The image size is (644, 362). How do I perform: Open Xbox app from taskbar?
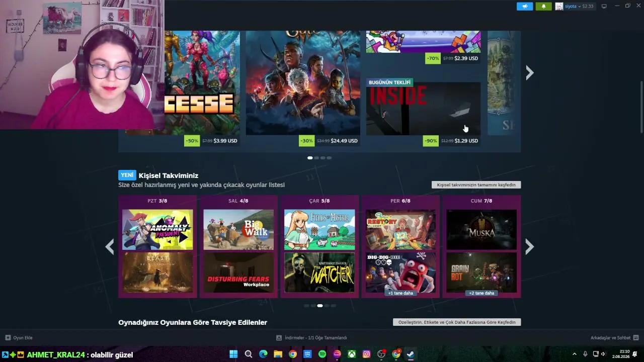pyautogui.click(x=352, y=354)
